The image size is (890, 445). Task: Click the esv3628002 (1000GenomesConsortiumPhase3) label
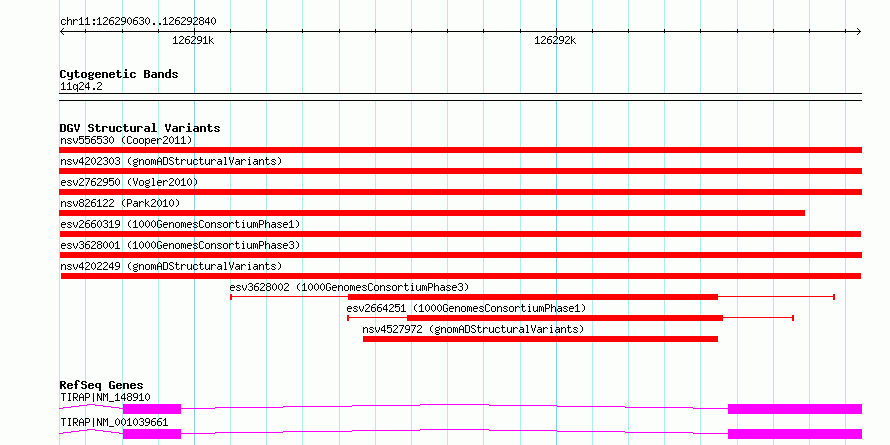350,287
